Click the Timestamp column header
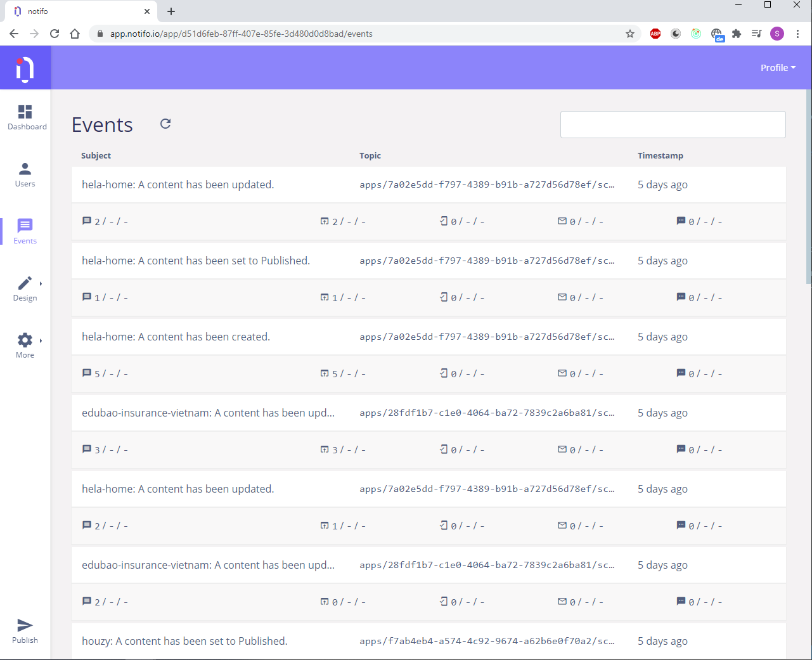Image resolution: width=812 pixels, height=660 pixels. pyautogui.click(x=661, y=155)
